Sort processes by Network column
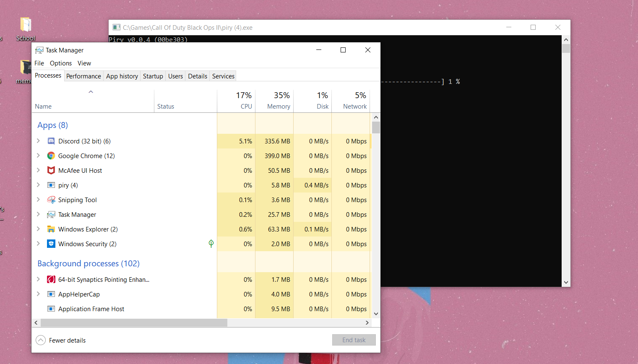 pos(351,101)
